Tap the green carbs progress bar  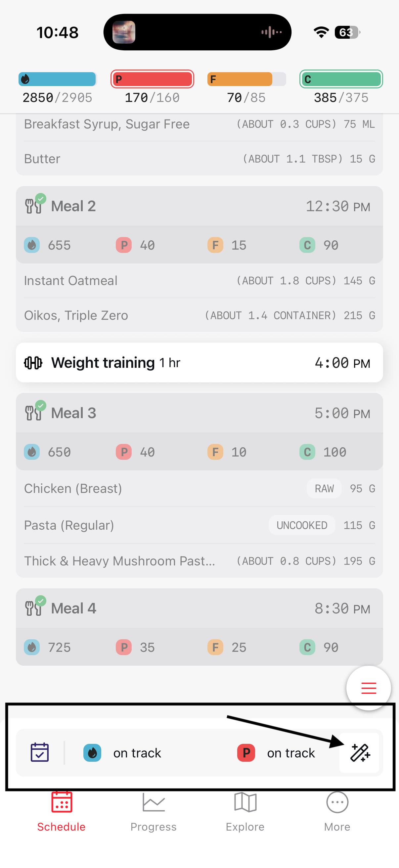341,79
